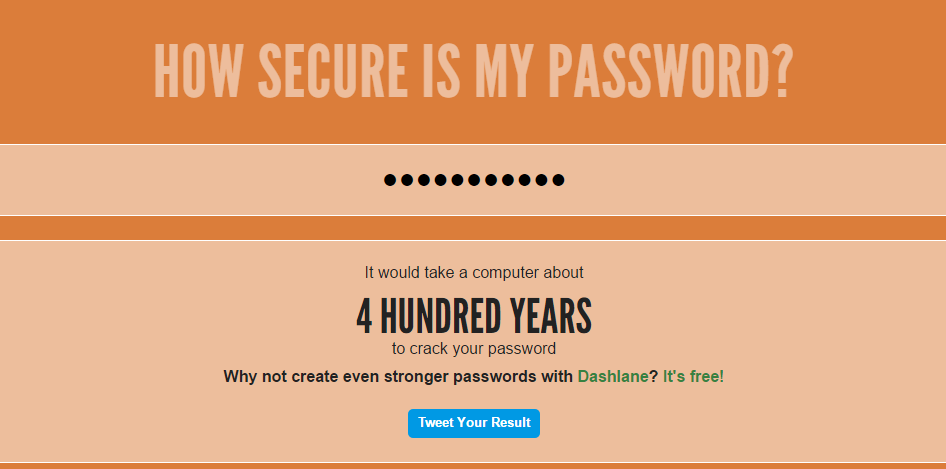The height and width of the screenshot is (469, 946).
Task: Click the "How Secure Is My Password?" heading
Action: [472, 72]
